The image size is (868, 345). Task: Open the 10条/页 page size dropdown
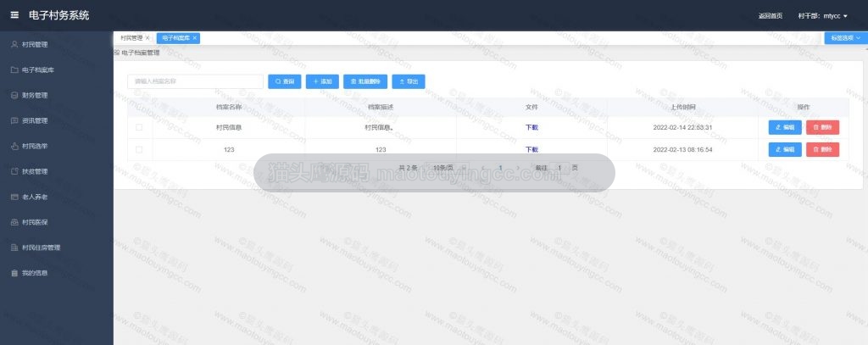point(448,167)
